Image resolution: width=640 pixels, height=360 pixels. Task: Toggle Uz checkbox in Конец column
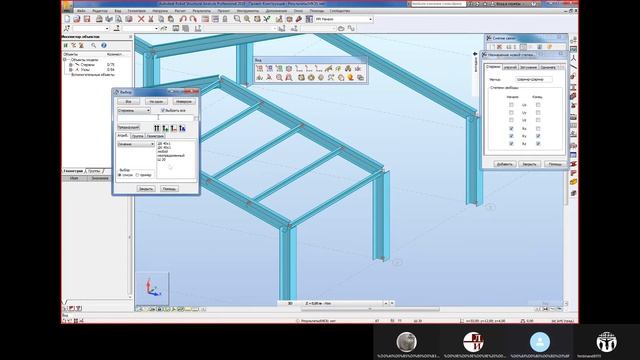[x=538, y=120]
